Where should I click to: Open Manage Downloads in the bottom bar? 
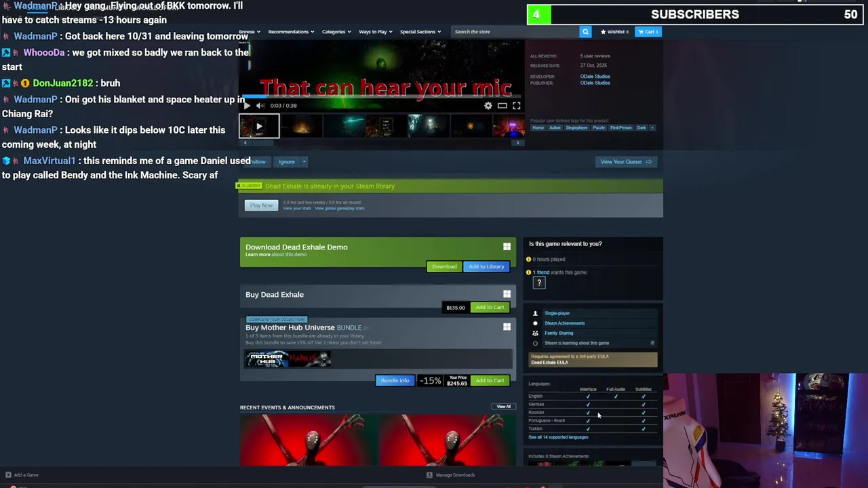450,475
